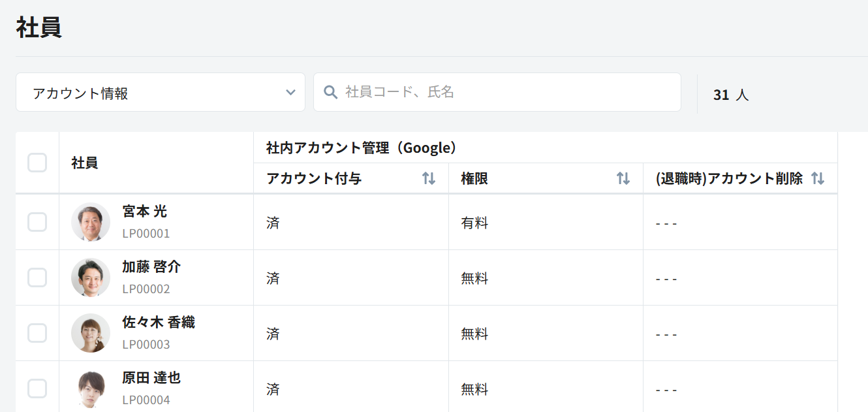The height and width of the screenshot is (412, 868).
Task: Sort by 権限 column arrows
Action: click(623, 178)
